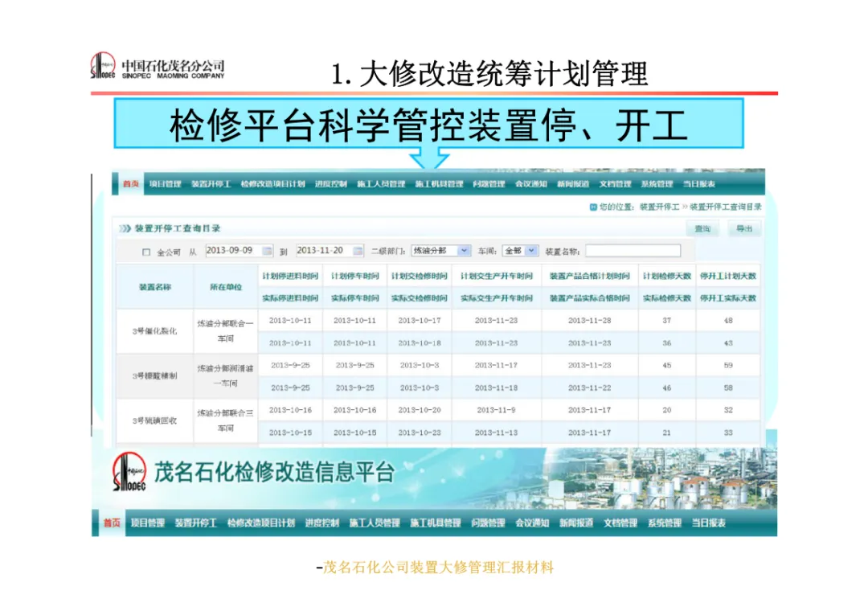Open 施工人员管理 in the nav bar beneath the banner
The image size is (868, 615).
375,523
